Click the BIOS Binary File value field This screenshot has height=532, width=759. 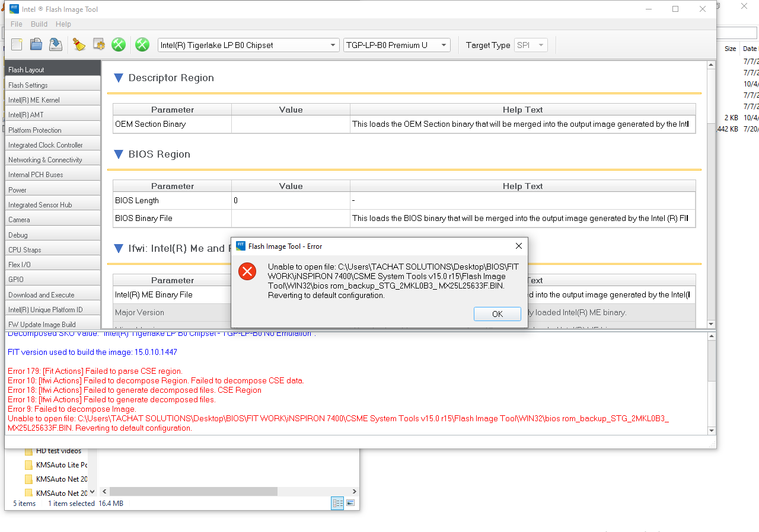pos(291,218)
